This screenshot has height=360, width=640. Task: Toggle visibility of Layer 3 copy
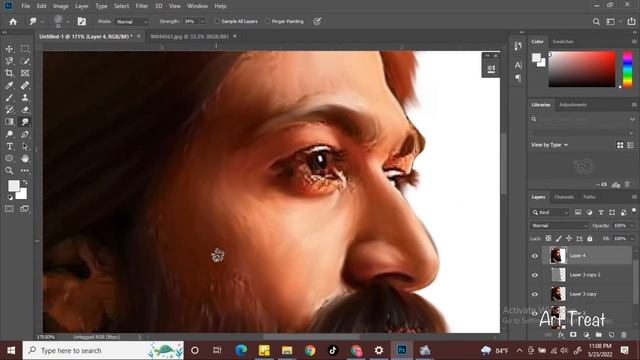535,294
